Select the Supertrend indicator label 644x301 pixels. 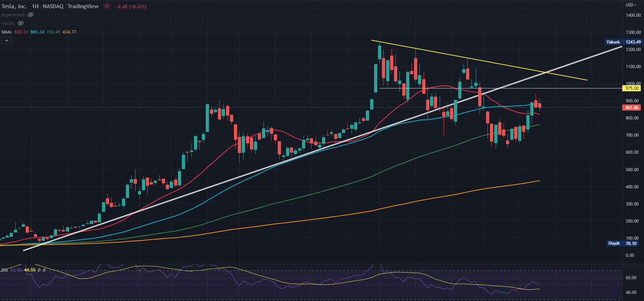13,15
